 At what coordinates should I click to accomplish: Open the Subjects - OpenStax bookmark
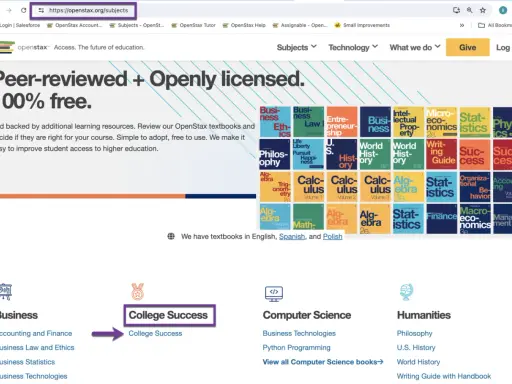pos(137,25)
